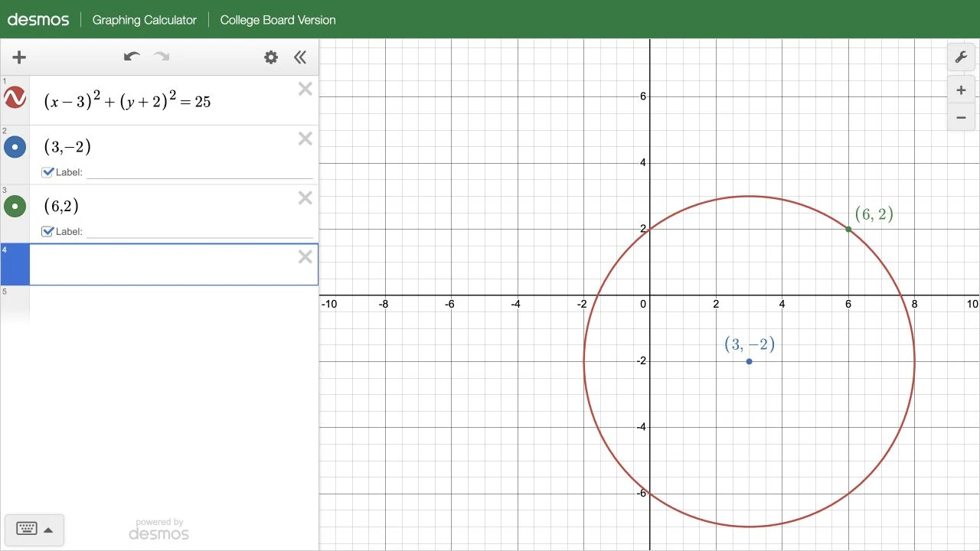Zoom out of the graph
Viewport: 980px width, 551px height.
961,118
